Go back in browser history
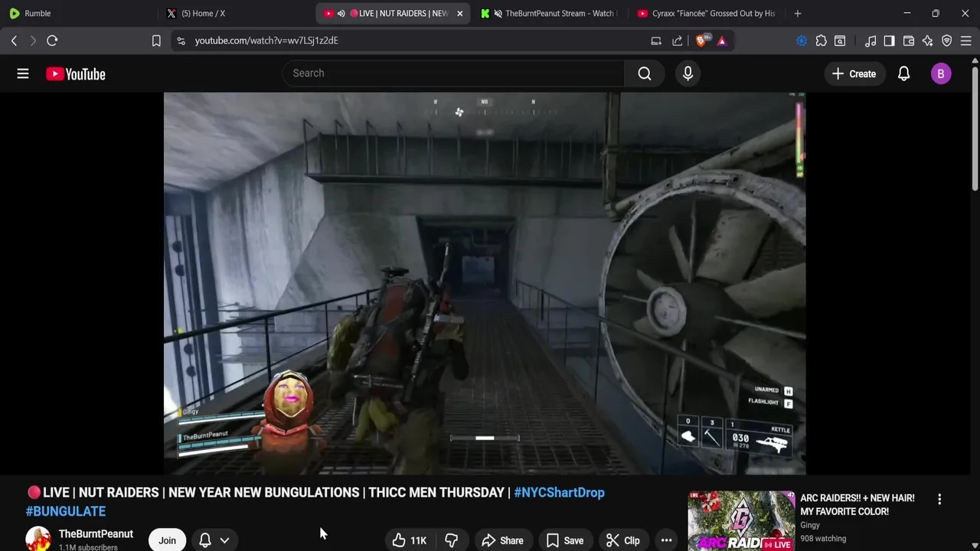This screenshot has width=980, height=551. 14,41
